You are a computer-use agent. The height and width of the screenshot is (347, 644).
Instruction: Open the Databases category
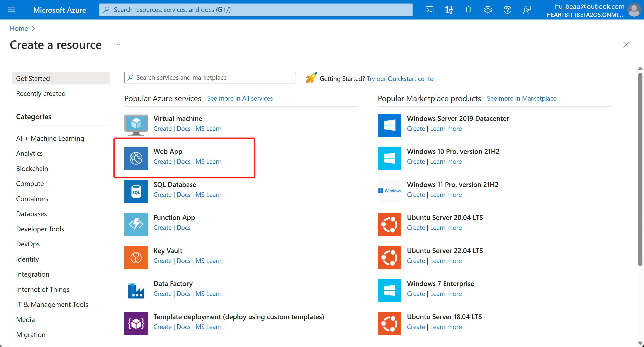click(32, 214)
